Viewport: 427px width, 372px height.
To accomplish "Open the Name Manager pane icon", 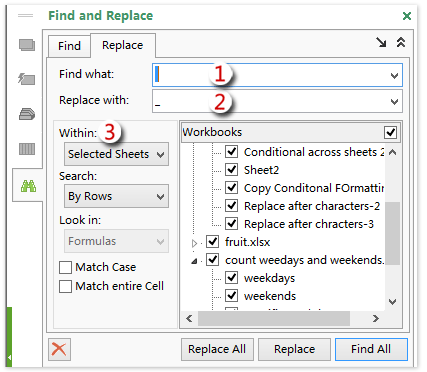I will (27, 114).
